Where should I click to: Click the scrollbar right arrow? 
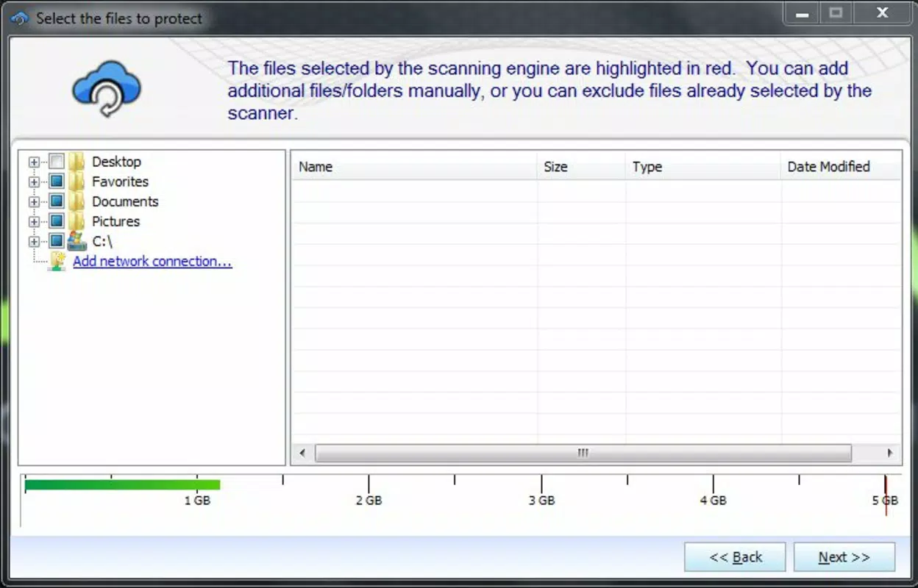(x=890, y=453)
